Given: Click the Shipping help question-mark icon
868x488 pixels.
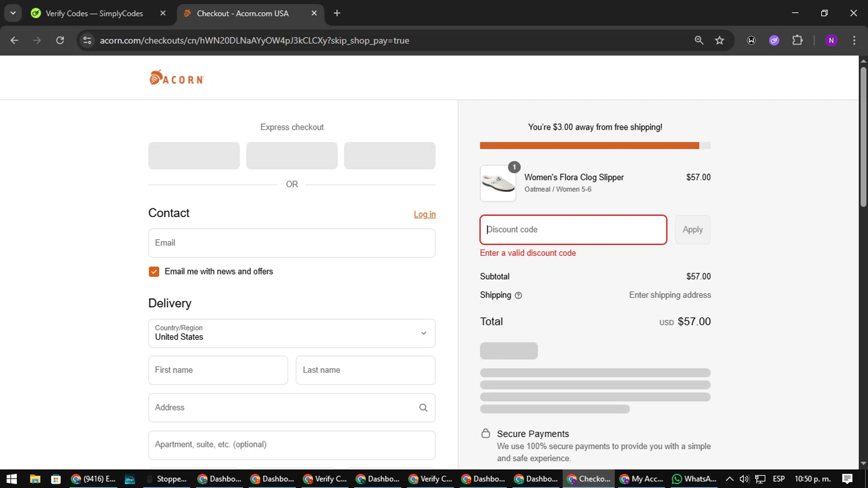Looking at the screenshot, I should 518,296.
